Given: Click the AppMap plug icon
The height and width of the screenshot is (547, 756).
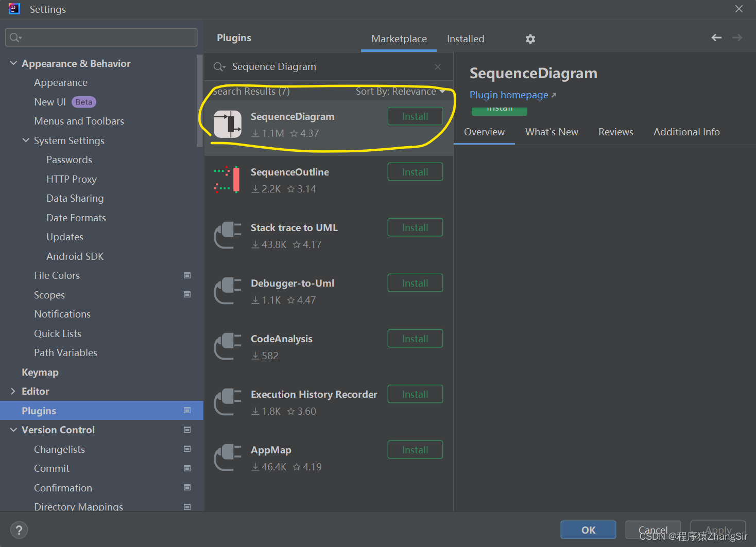Looking at the screenshot, I should coord(228,457).
